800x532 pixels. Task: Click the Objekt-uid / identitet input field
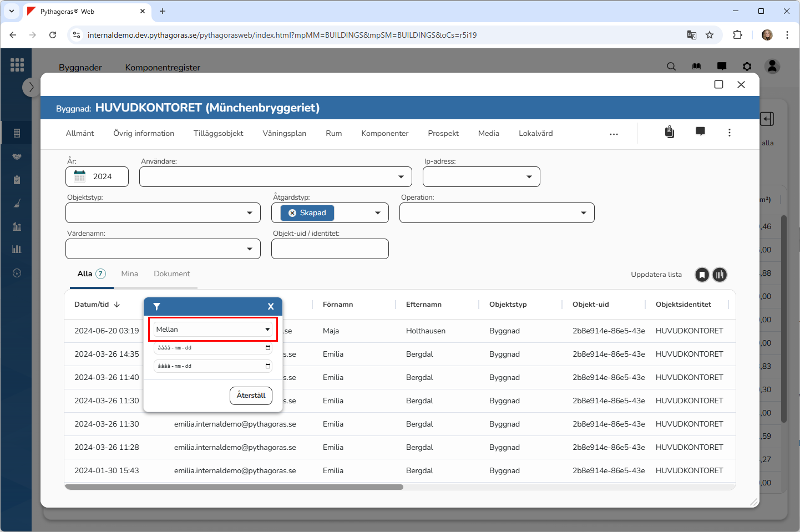pos(330,249)
